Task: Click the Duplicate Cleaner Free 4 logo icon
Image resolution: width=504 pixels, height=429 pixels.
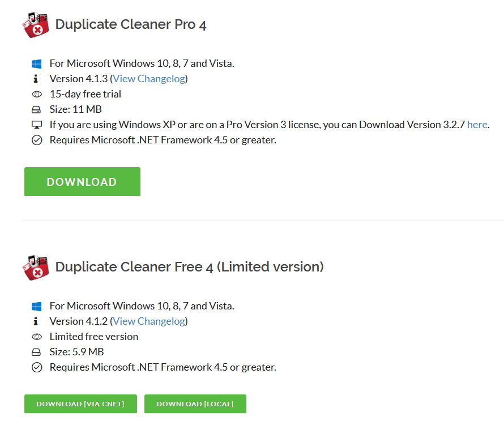Action: [35, 267]
